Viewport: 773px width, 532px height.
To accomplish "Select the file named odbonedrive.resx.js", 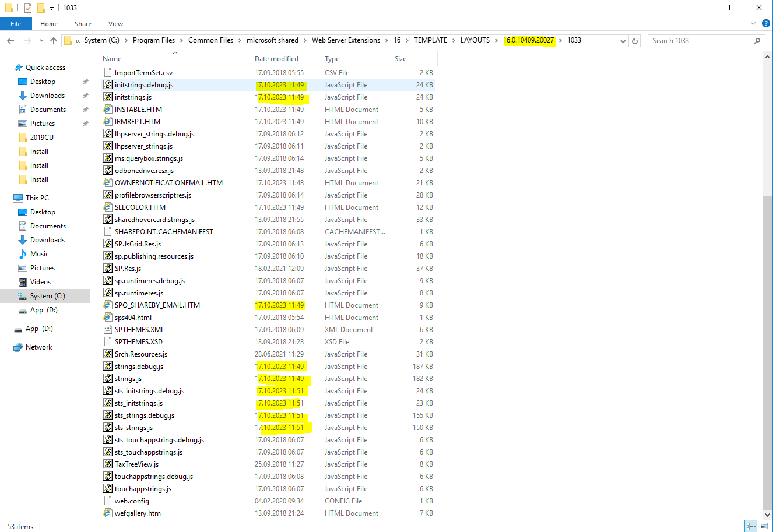I will pos(144,171).
